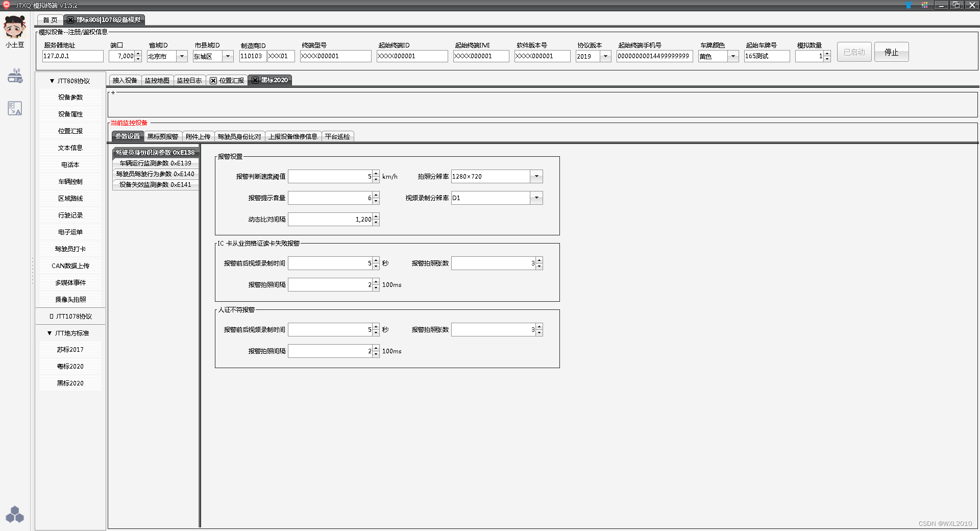Image resolution: width=980 pixels, height=531 pixels.
Task: Close the 黑标2020 subtab via its X icon
Action: [x=256, y=80]
